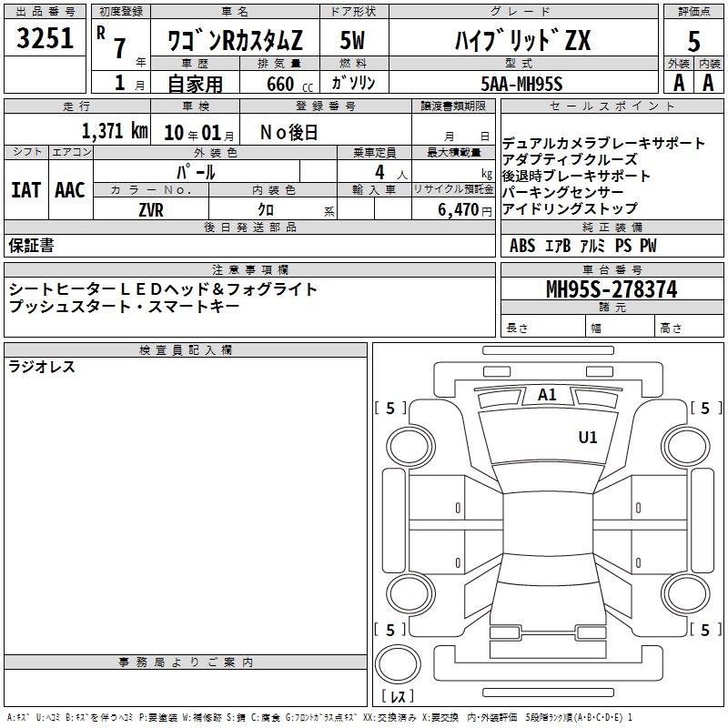
Task: Click lot number 3251
Action: click(45, 38)
